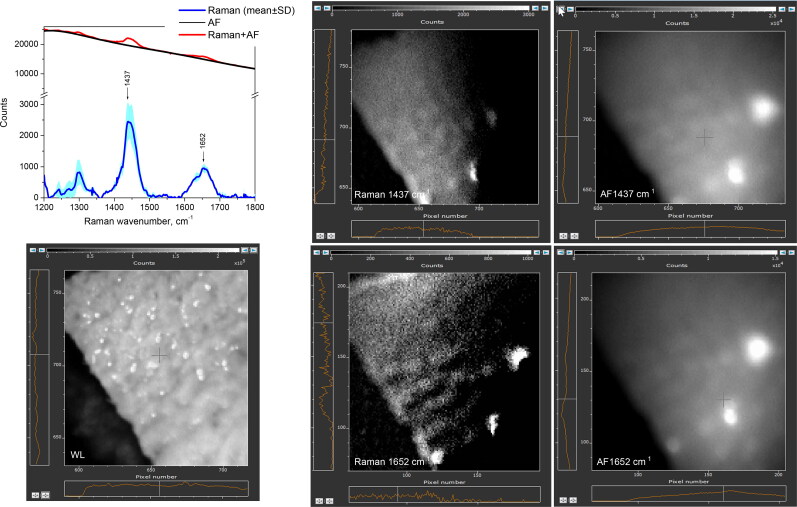Click the rightmost top arrow of WL panel
797x507 pixels.
[254, 250]
